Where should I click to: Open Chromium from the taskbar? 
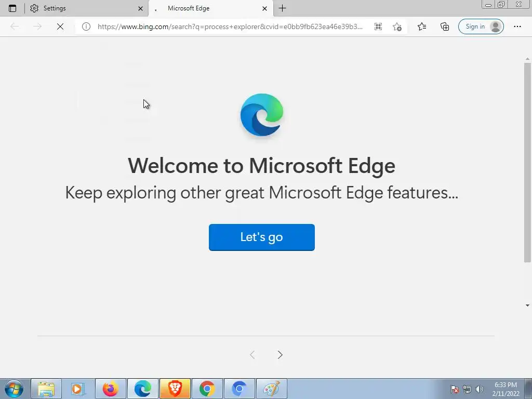pos(239,389)
